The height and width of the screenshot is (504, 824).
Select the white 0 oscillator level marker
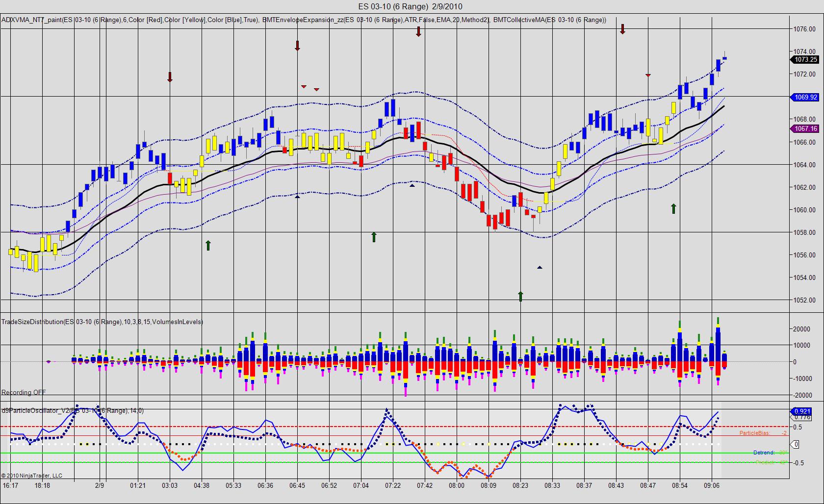pos(796,444)
